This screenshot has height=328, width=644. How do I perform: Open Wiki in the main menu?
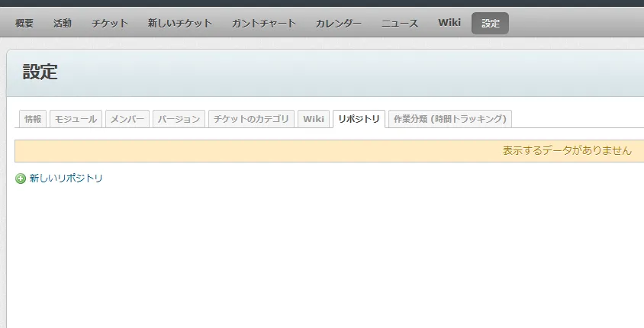tap(449, 23)
